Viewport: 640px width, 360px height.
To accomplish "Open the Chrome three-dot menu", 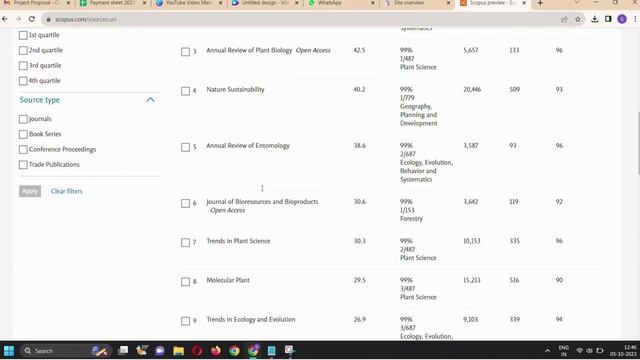I will pyautogui.click(x=635, y=19).
